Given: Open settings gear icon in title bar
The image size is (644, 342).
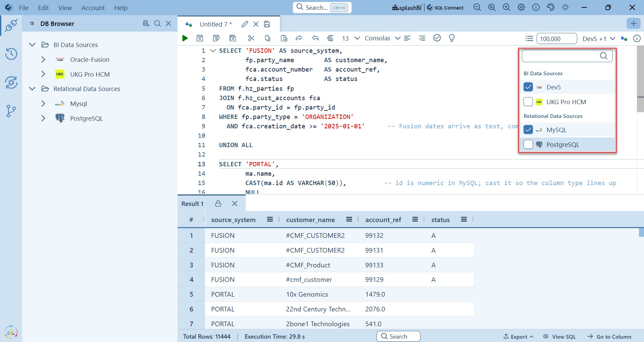Looking at the screenshot, I should pyautogui.click(x=521, y=7).
